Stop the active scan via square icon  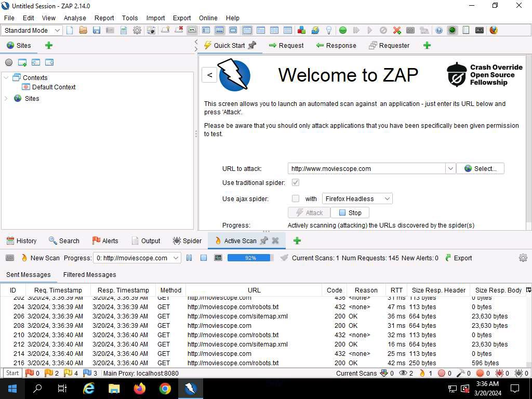204,258
